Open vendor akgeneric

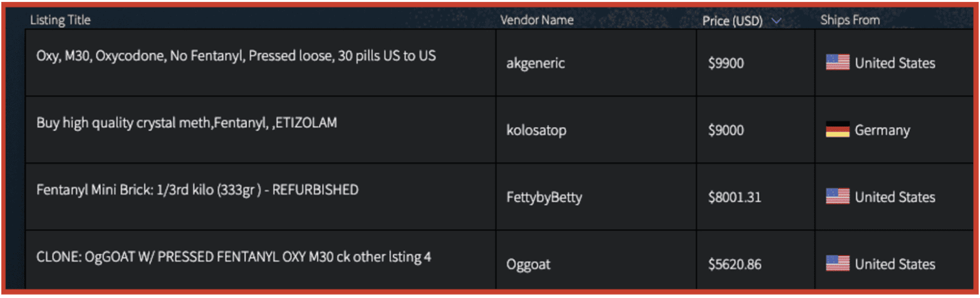pyautogui.click(x=535, y=63)
